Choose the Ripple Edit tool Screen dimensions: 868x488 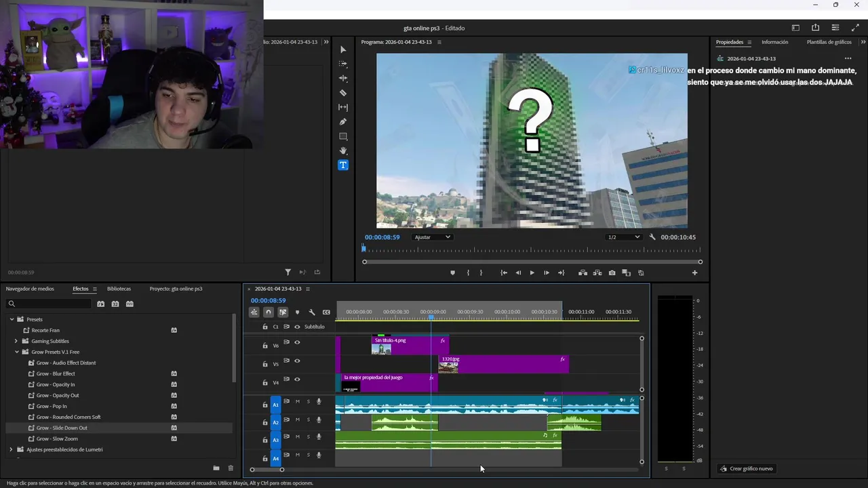pyautogui.click(x=343, y=78)
